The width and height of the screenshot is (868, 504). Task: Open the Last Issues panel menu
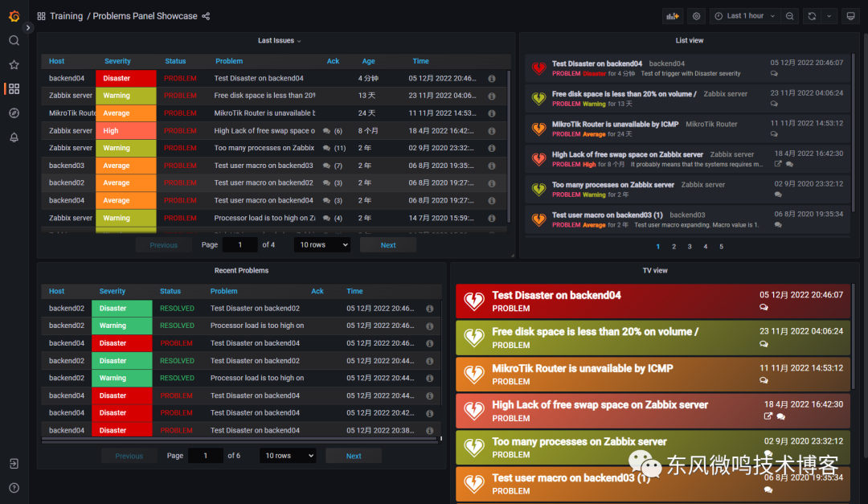tap(279, 40)
